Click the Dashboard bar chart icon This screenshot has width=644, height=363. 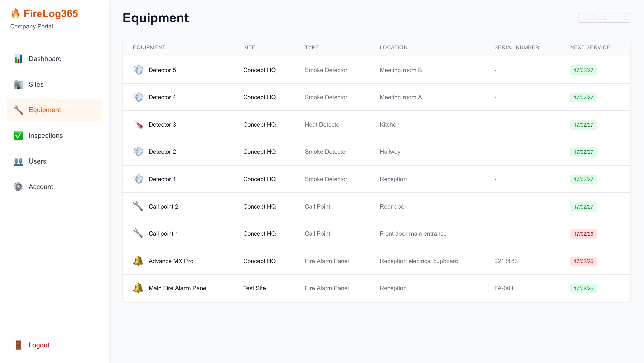(18, 59)
